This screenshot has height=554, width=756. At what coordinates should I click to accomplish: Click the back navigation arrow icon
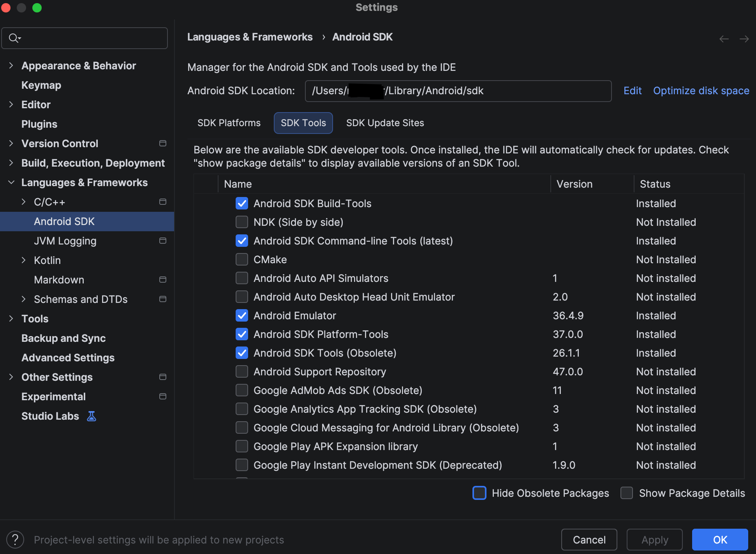coord(724,39)
